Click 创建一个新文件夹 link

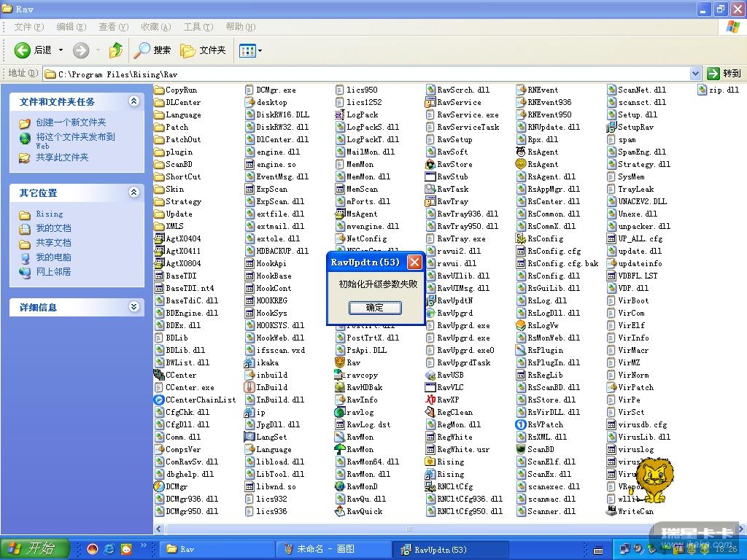[x=71, y=122]
